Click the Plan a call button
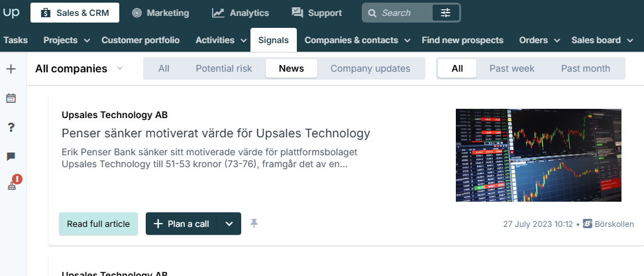The width and height of the screenshot is (644, 276). (181, 224)
